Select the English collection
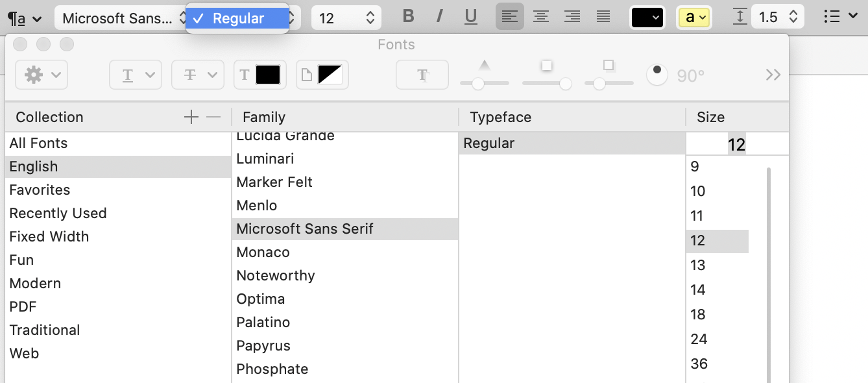The image size is (868, 383). tap(118, 167)
